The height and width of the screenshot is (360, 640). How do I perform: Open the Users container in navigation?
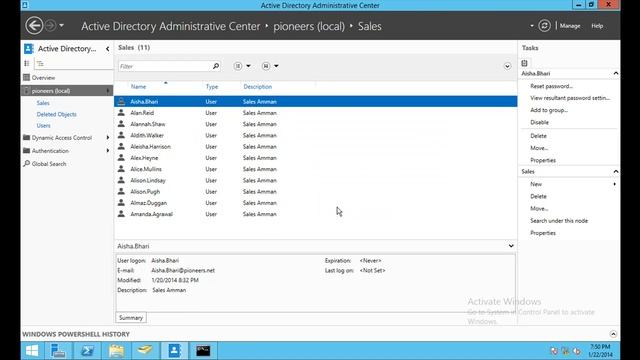(x=43, y=126)
